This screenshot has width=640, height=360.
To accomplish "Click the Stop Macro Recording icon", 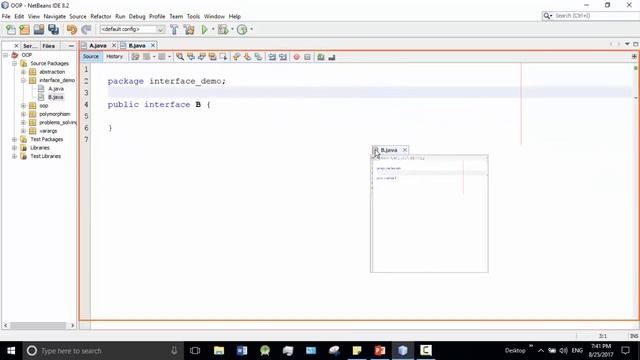I will click(307, 57).
